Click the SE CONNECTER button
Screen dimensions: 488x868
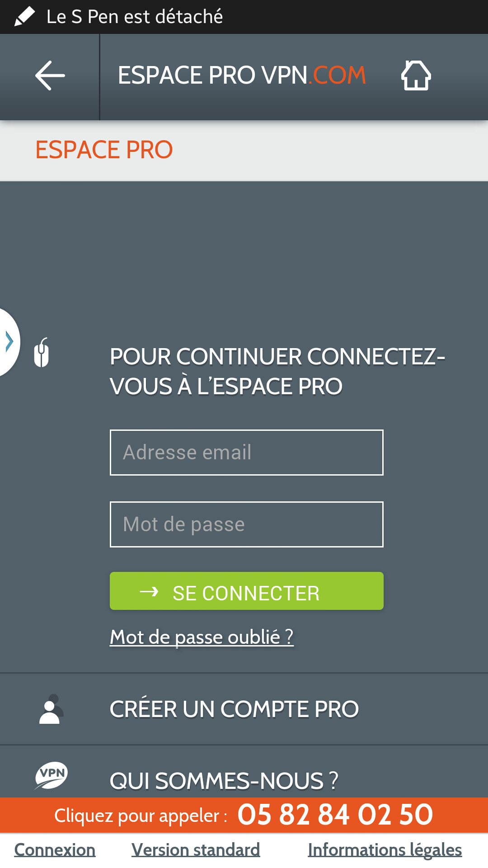click(x=247, y=591)
